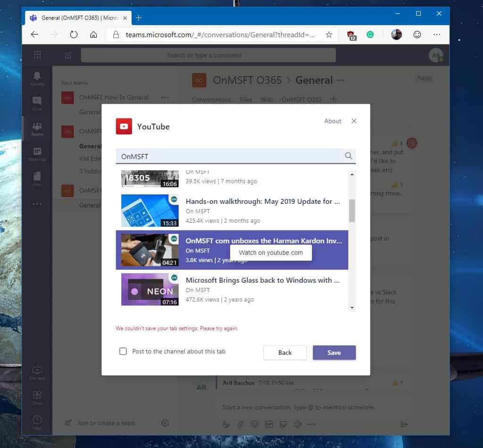The width and height of the screenshot is (483, 448).
Task: Open a new browser tab
Action: tap(139, 18)
